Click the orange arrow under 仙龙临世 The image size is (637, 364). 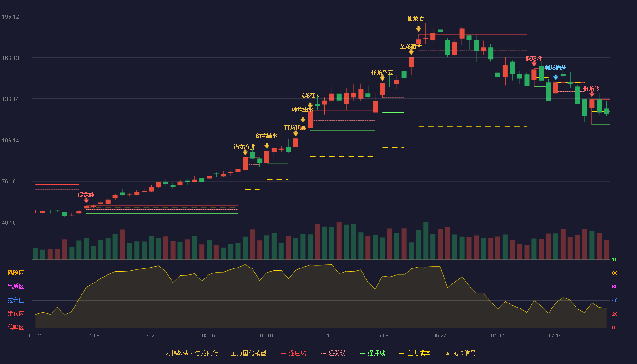pyautogui.click(x=418, y=29)
